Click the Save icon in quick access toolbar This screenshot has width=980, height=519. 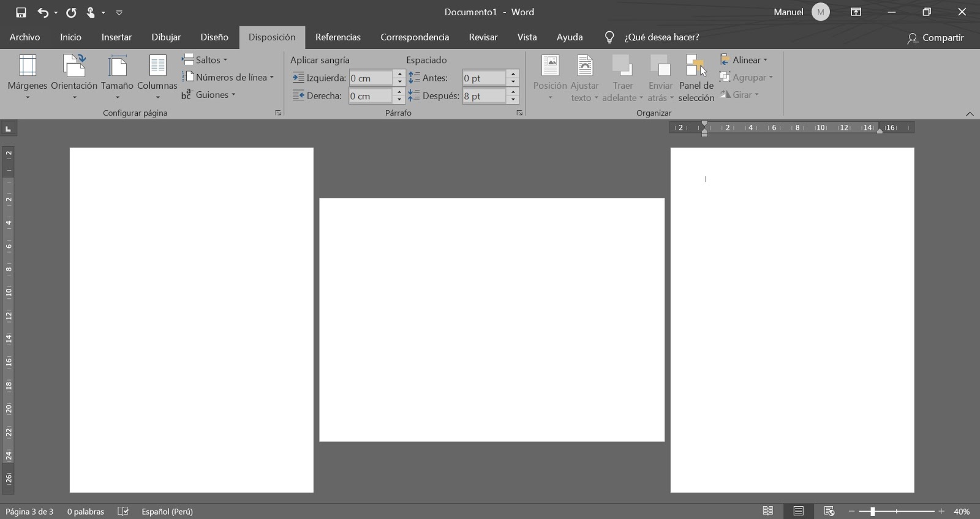point(21,12)
